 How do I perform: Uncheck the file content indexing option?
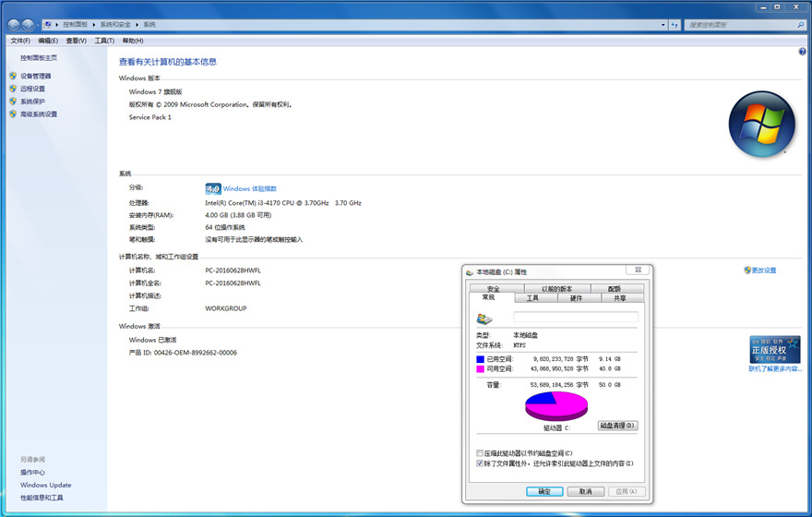(x=480, y=463)
